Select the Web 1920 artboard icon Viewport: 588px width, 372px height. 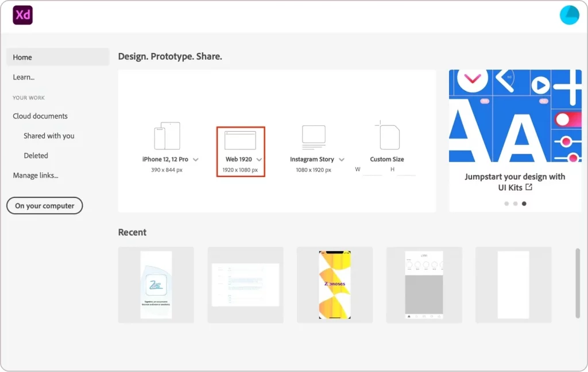click(x=241, y=140)
